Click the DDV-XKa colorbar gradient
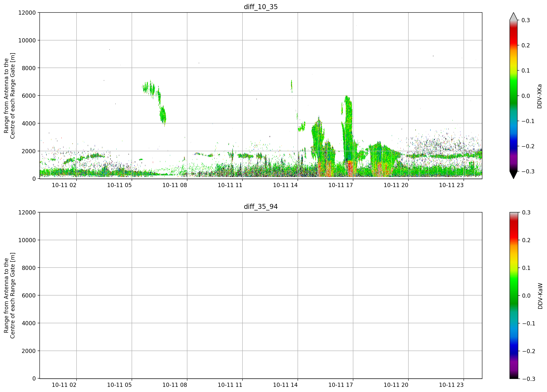 (513, 96)
